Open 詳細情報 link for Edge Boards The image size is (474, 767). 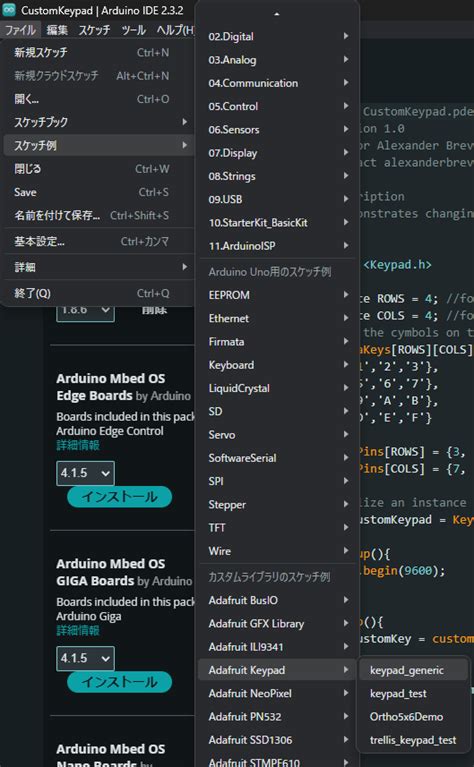[78, 445]
